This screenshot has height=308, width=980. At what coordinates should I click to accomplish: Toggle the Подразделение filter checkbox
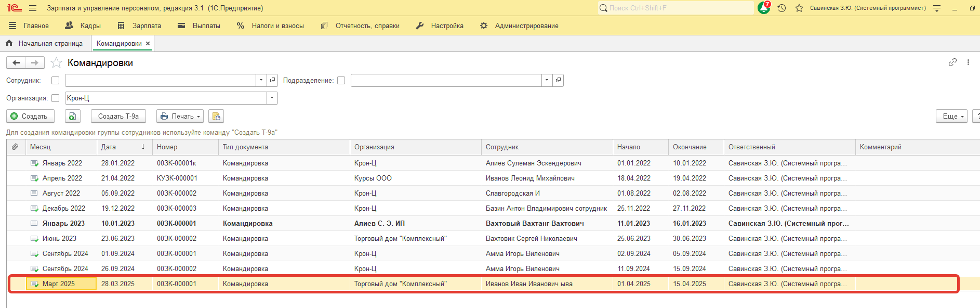tap(341, 81)
